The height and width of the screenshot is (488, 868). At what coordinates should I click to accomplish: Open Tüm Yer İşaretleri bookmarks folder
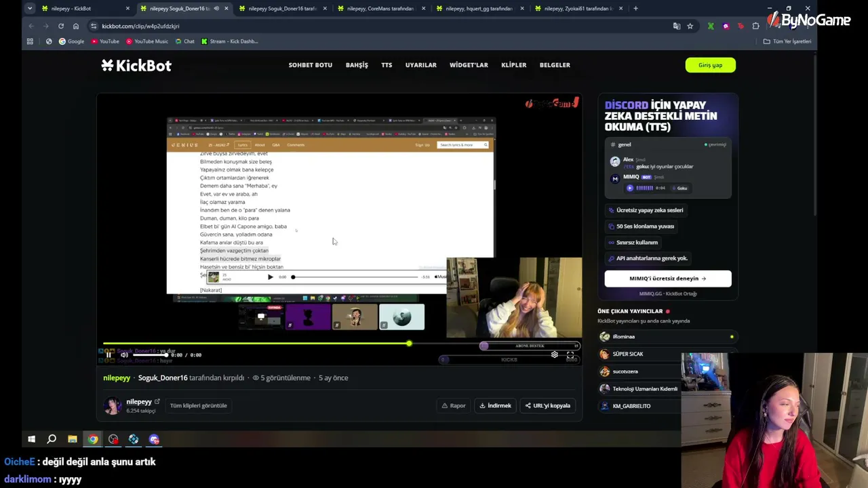tap(787, 41)
